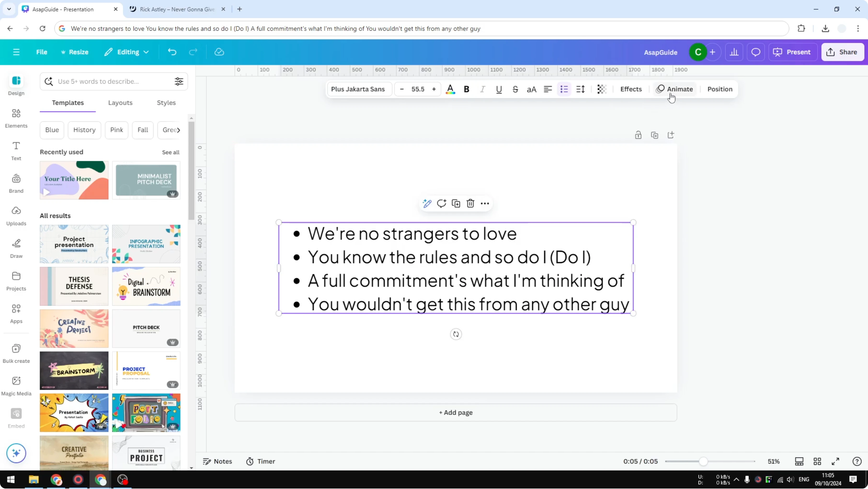Open the analytics insights chart
Image resolution: width=868 pixels, height=489 pixels.
(734, 52)
